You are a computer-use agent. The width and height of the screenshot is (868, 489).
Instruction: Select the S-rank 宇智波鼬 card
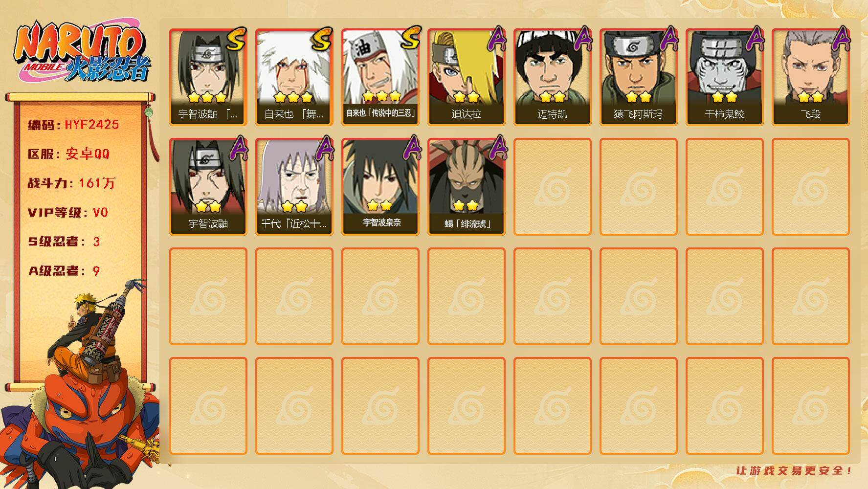coord(208,77)
